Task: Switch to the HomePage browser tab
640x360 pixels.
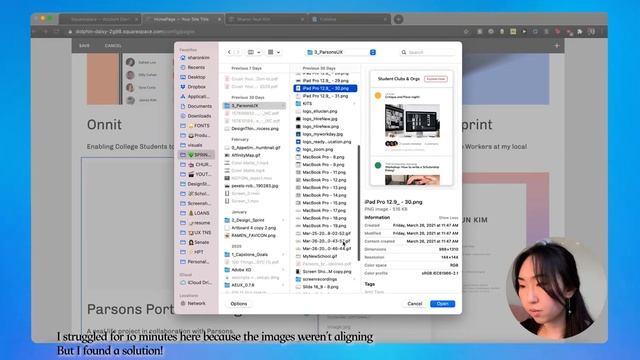Action: click(x=183, y=19)
